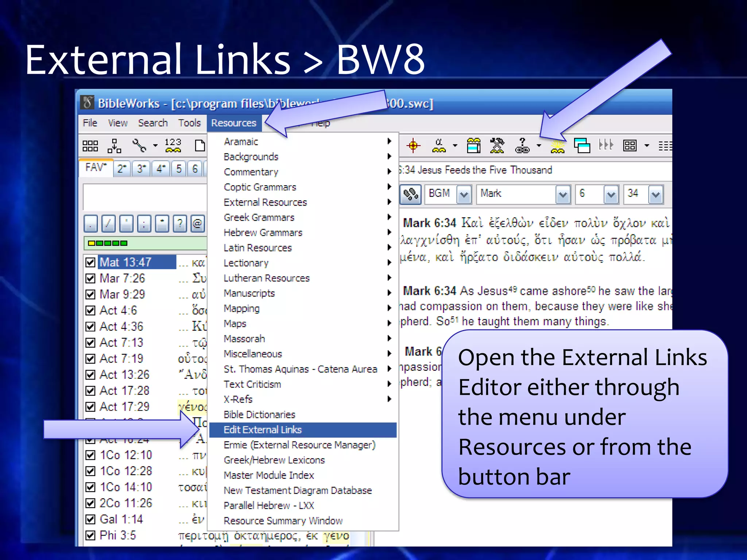Open the Tools menu

[189, 123]
